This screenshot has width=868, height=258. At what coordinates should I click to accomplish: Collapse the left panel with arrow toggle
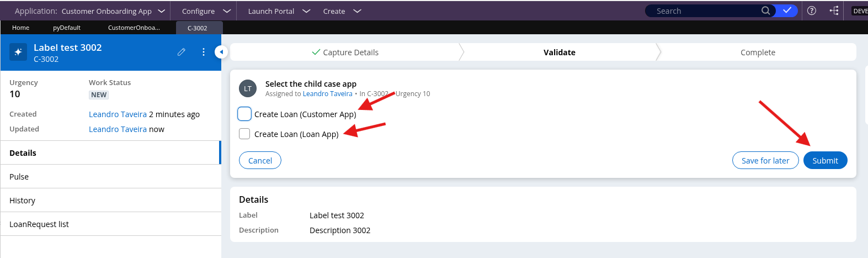pyautogui.click(x=221, y=52)
